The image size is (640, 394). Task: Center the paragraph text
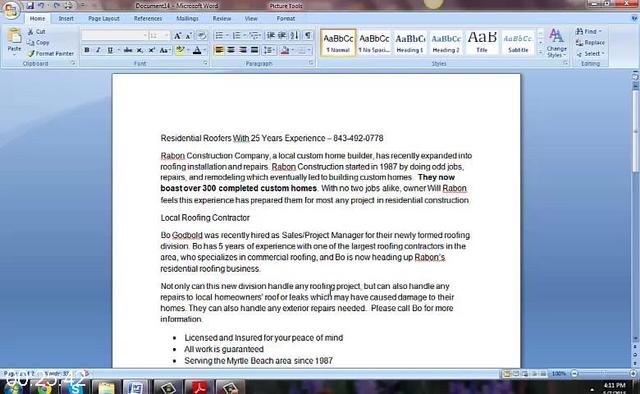tap(231, 50)
